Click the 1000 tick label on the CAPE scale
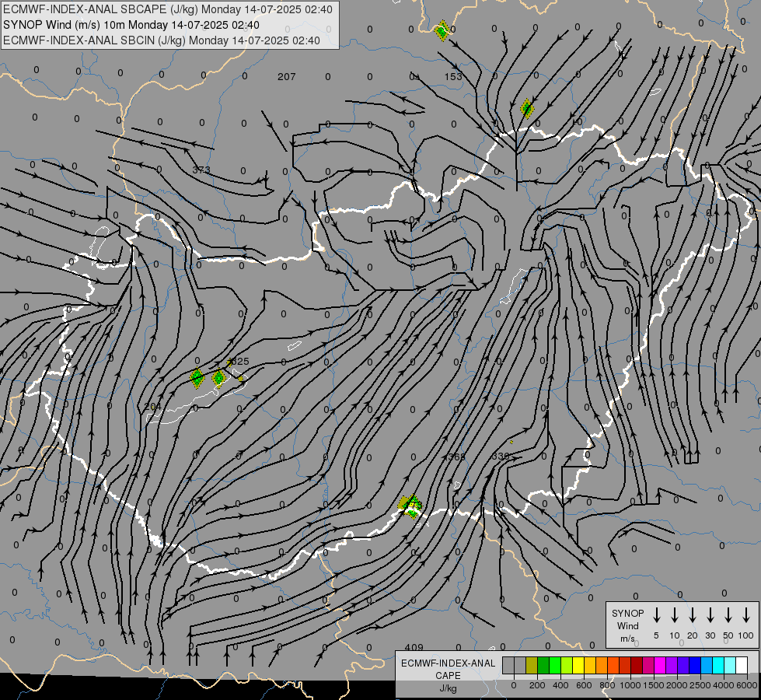The width and height of the screenshot is (761, 700). pos(630,685)
